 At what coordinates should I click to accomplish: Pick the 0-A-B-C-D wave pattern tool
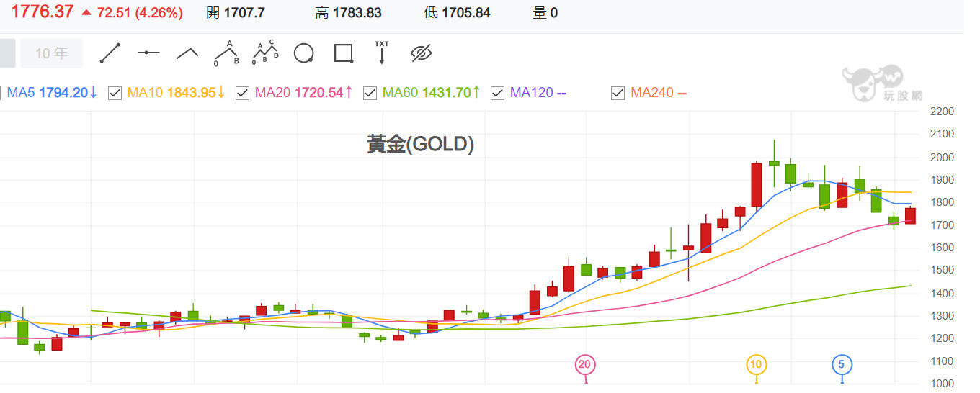coord(265,53)
